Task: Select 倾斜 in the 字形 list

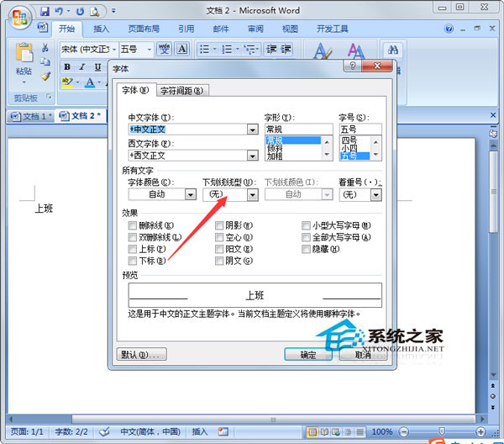Action: pyautogui.click(x=276, y=148)
